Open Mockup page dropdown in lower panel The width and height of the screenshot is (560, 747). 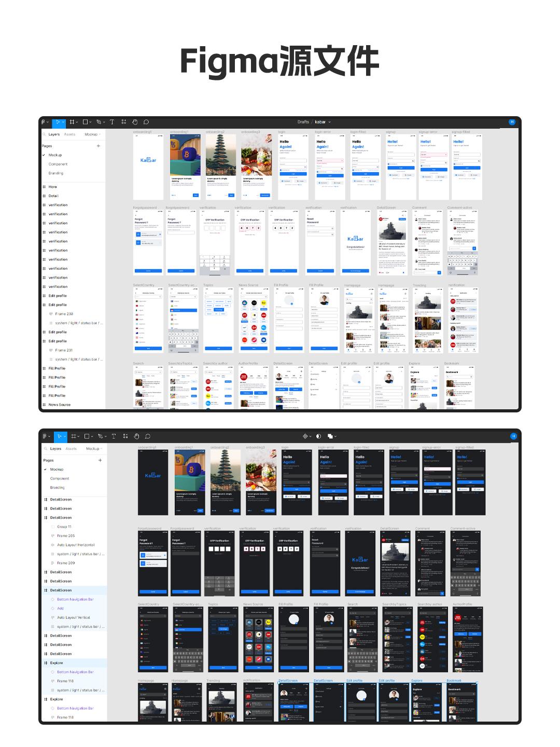[x=94, y=449]
